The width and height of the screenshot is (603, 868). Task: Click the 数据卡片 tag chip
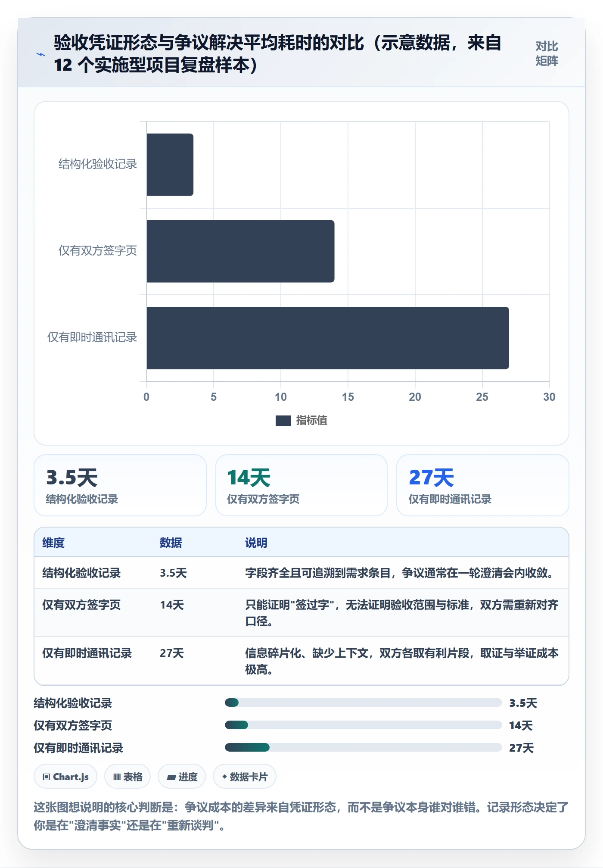point(245,777)
